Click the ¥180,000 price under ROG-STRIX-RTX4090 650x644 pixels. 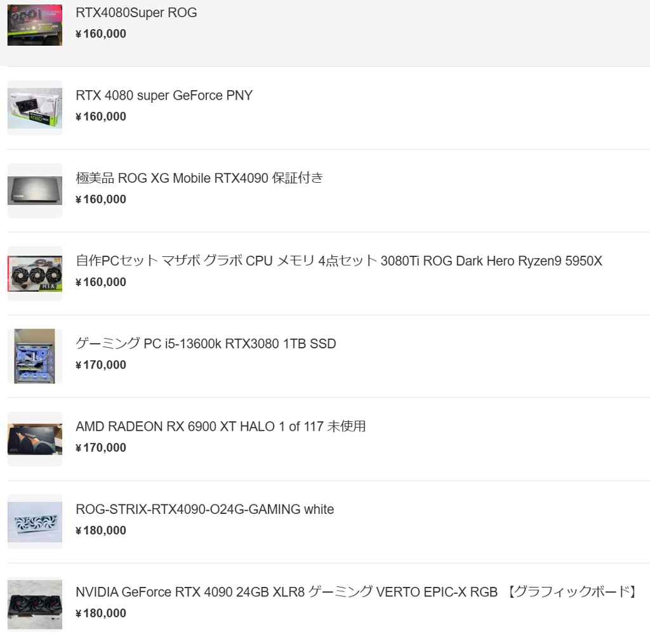[101, 530]
